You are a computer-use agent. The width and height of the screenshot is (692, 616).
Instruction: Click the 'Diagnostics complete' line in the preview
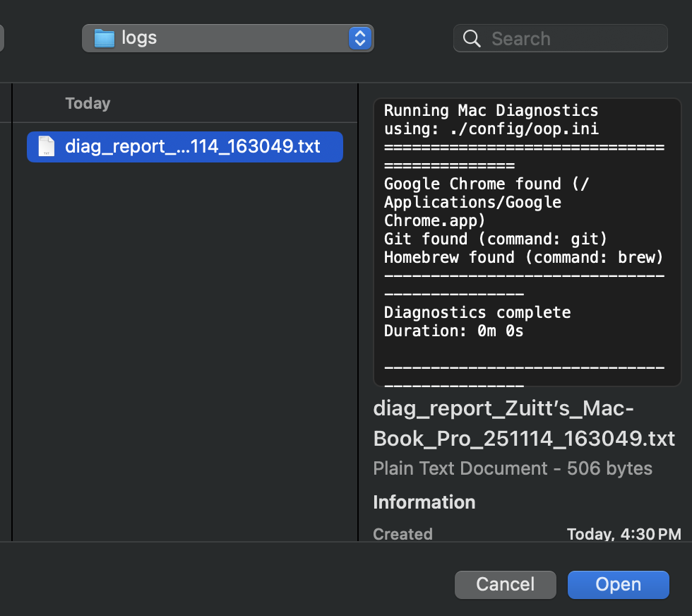click(477, 312)
